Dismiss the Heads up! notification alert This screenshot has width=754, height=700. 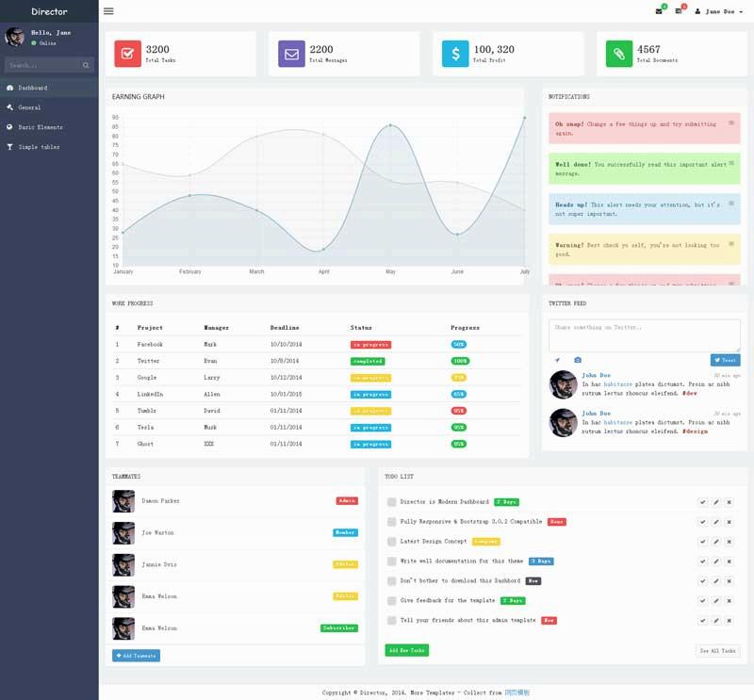pos(730,203)
